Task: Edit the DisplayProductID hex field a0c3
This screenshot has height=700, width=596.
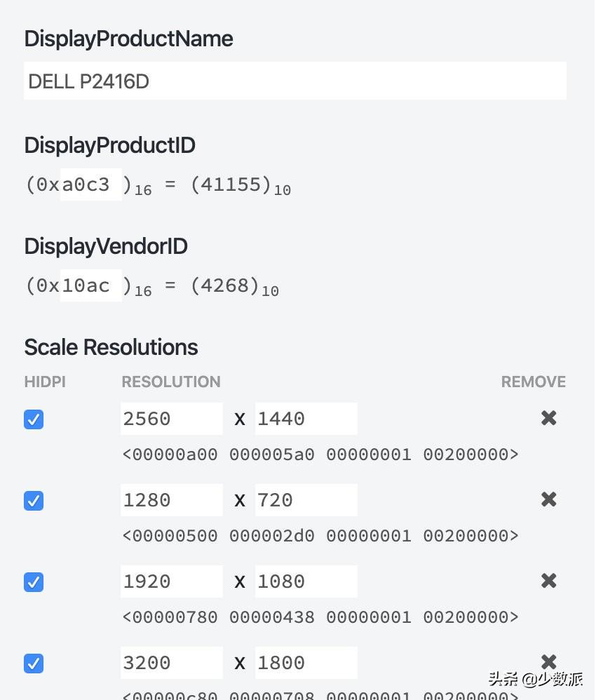Action: click(90, 184)
